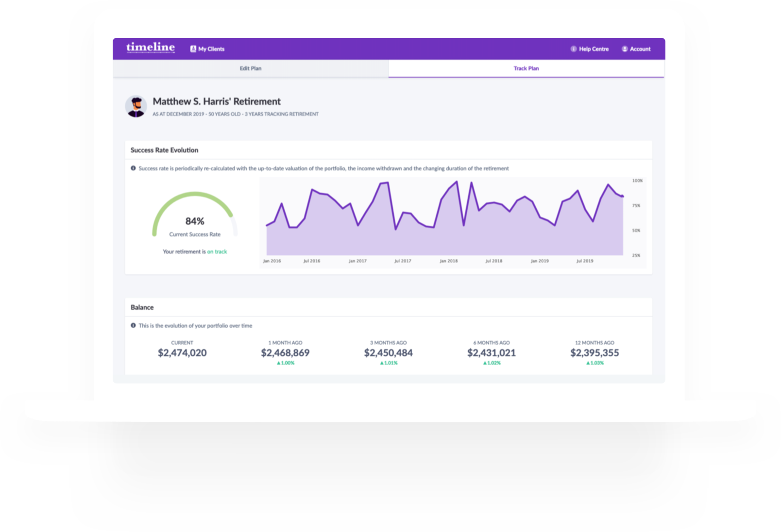Click the Jan 2017 axis label
The width and height of the screenshot is (781, 532).
tap(357, 261)
